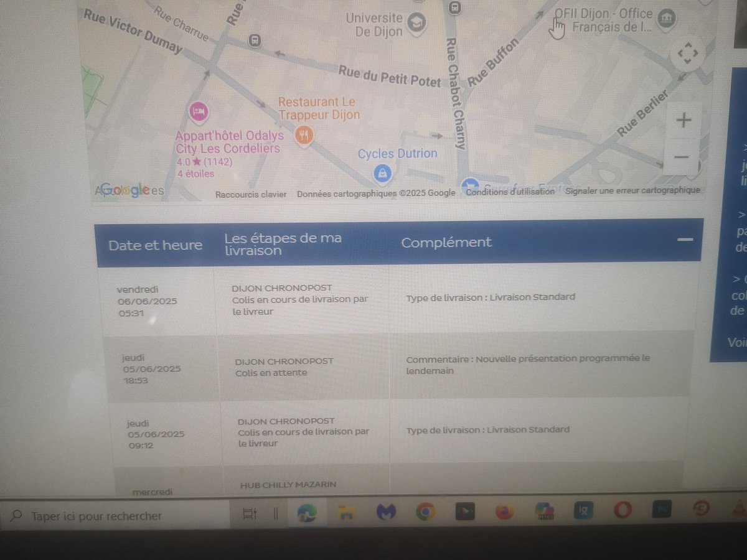Open Google Chrome from the taskbar

[426, 512]
